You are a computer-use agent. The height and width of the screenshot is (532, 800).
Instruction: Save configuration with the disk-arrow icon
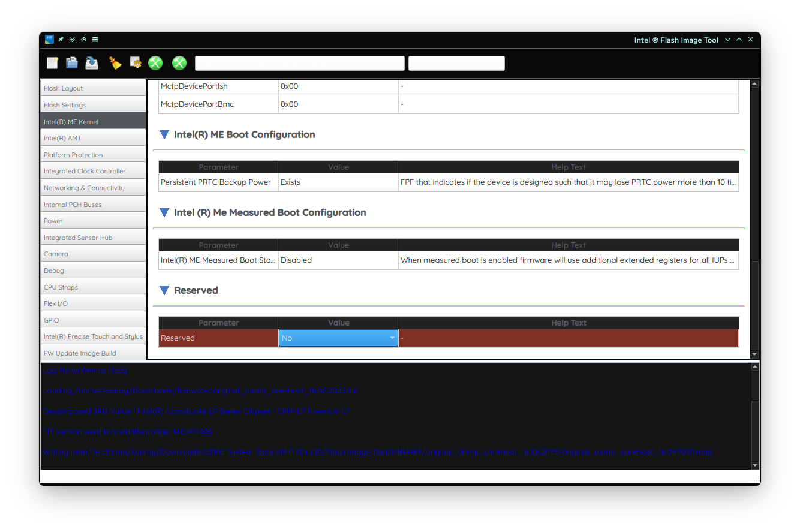[x=92, y=63]
